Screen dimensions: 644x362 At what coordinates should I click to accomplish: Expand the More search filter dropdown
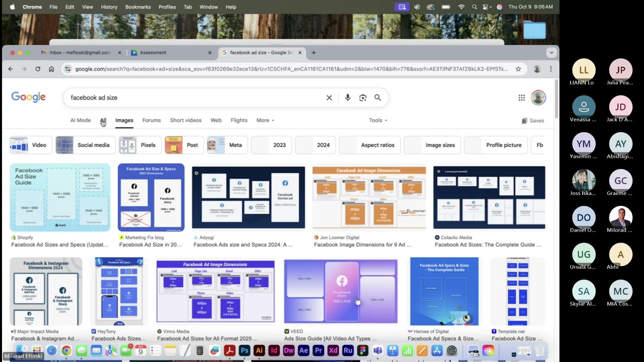[x=265, y=120]
